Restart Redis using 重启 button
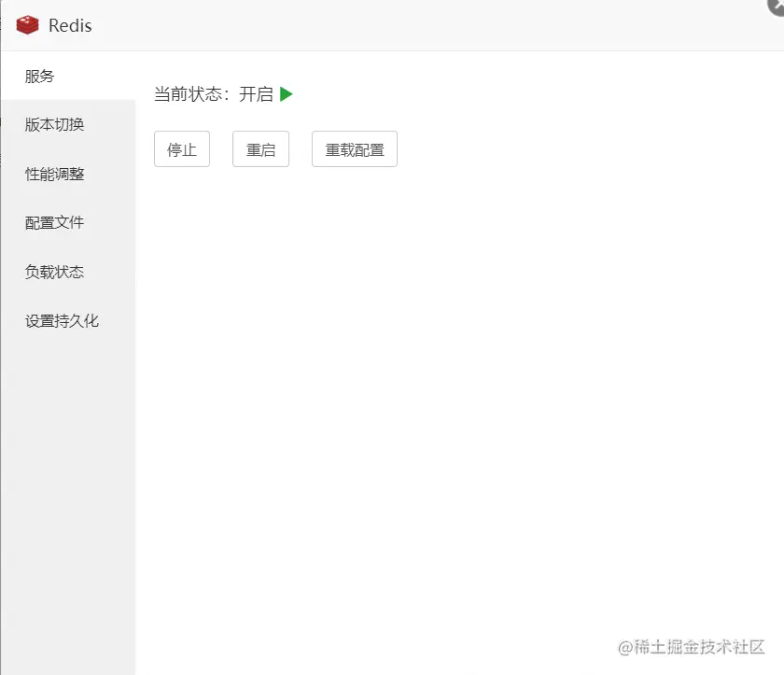The height and width of the screenshot is (675, 784). [x=260, y=149]
